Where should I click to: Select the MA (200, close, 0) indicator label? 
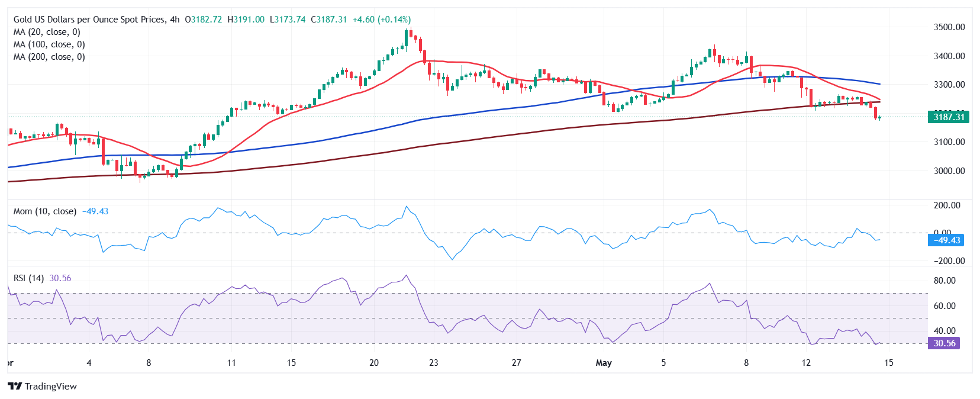coord(49,57)
